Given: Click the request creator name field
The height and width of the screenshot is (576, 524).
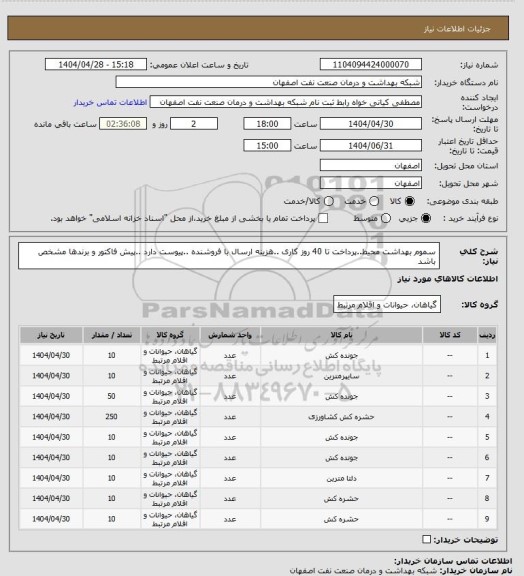Looking at the screenshot, I should pyautogui.click(x=286, y=102).
